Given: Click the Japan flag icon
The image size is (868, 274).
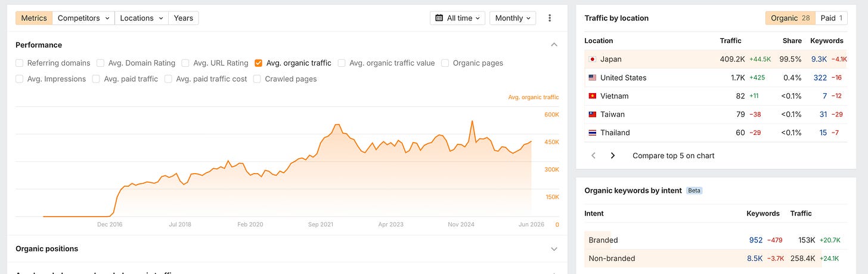Looking at the screenshot, I should (x=593, y=59).
